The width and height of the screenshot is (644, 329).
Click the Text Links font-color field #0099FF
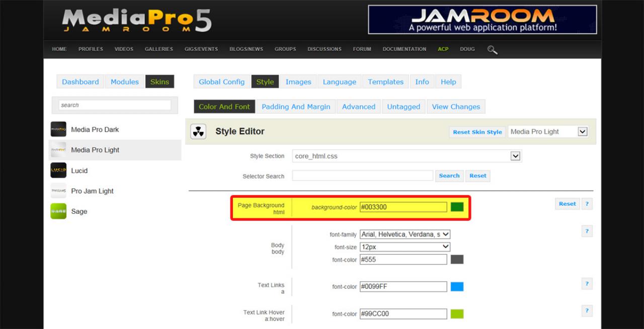tap(404, 287)
